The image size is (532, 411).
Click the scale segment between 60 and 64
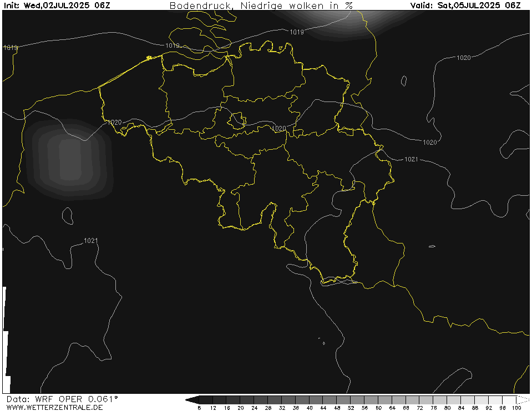click(386, 400)
